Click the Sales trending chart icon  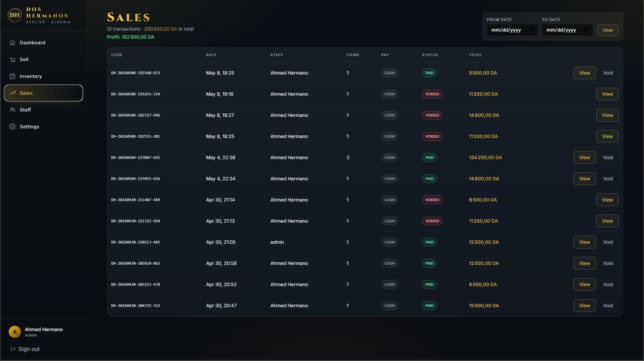[x=12, y=93]
